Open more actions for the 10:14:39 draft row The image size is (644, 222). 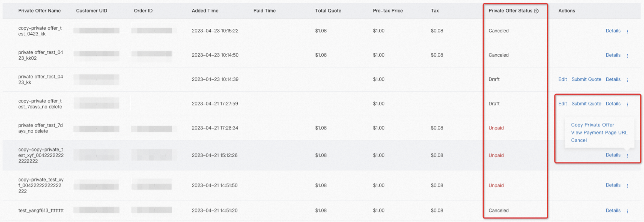(x=627, y=80)
